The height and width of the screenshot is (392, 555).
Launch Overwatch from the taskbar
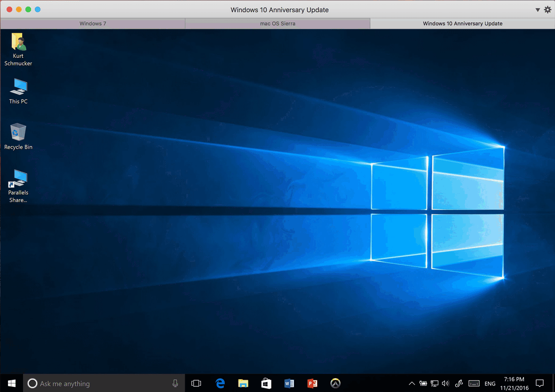pyautogui.click(x=335, y=384)
